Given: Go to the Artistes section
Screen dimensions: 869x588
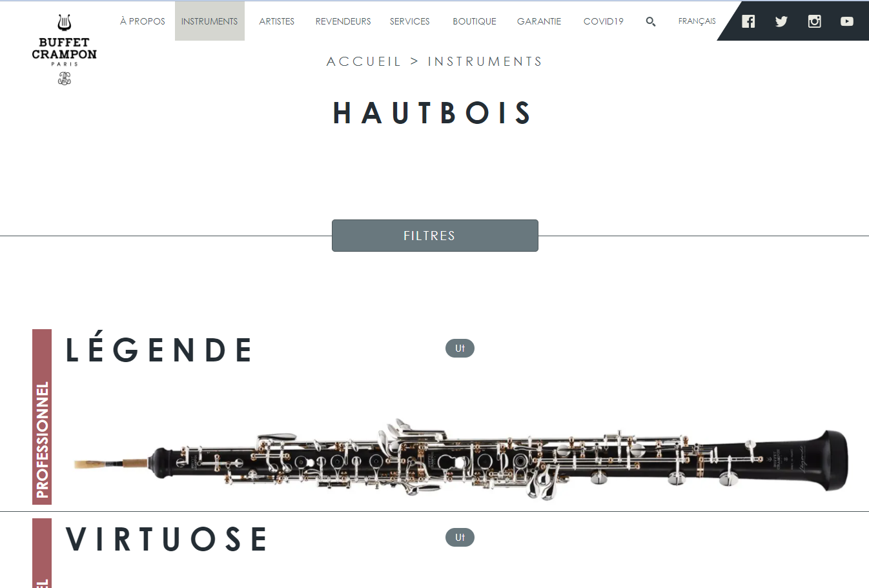Looking at the screenshot, I should (x=276, y=21).
